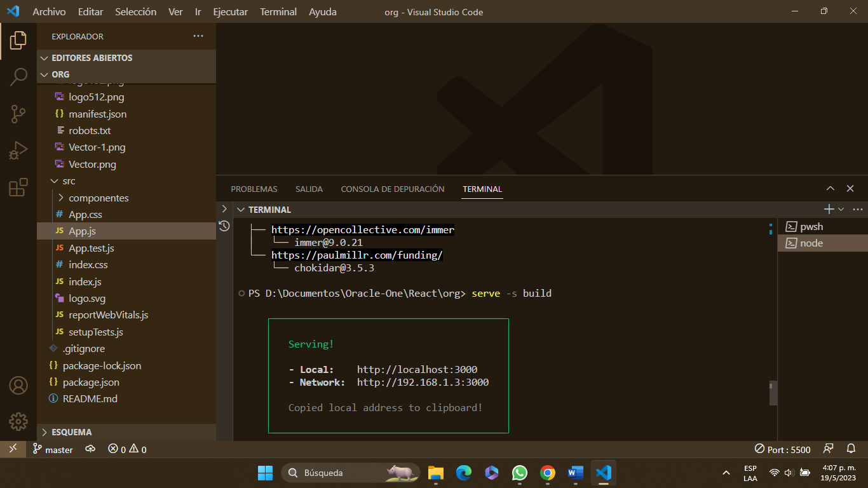Collapse the src folder

coord(126,181)
